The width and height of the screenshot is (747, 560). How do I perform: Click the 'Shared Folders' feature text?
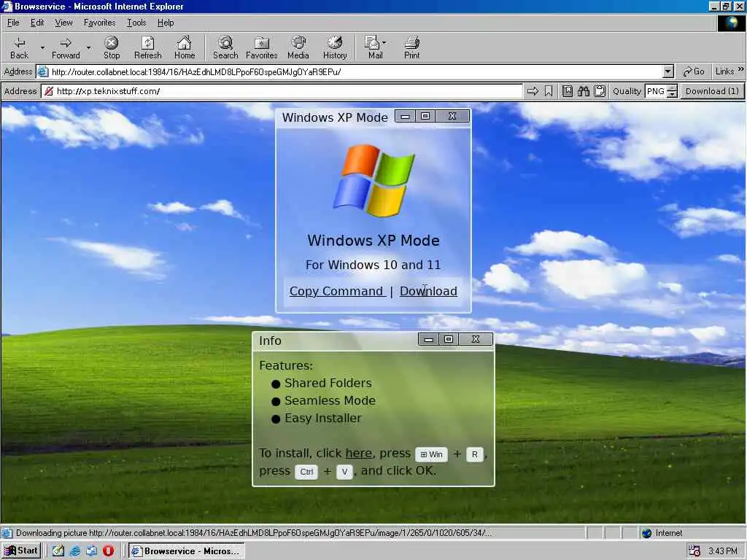(x=328, y=383)
